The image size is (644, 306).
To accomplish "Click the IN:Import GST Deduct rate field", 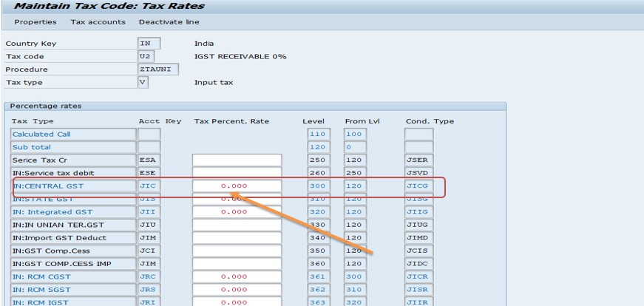I will tap(237, 238).
